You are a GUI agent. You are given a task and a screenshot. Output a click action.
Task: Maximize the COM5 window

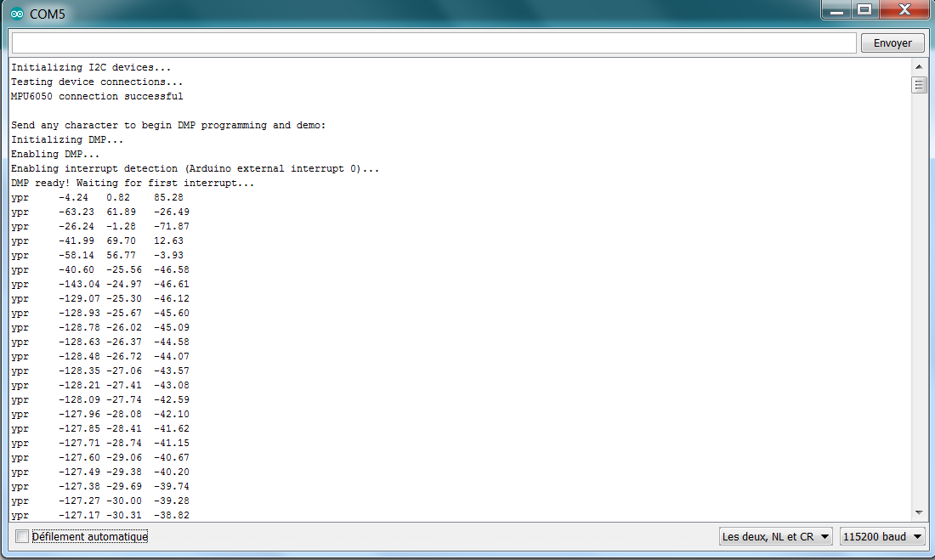click(x=864, y=10)
